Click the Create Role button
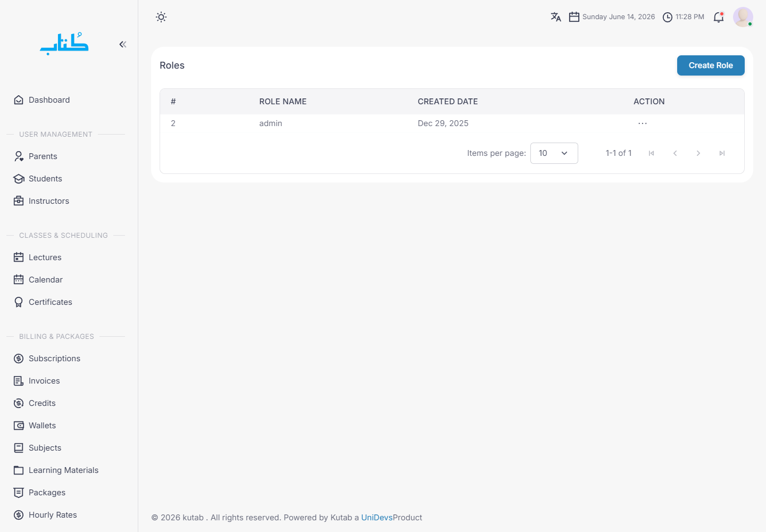Viewport: 766px width, 532px height. [x=711, y=65]
